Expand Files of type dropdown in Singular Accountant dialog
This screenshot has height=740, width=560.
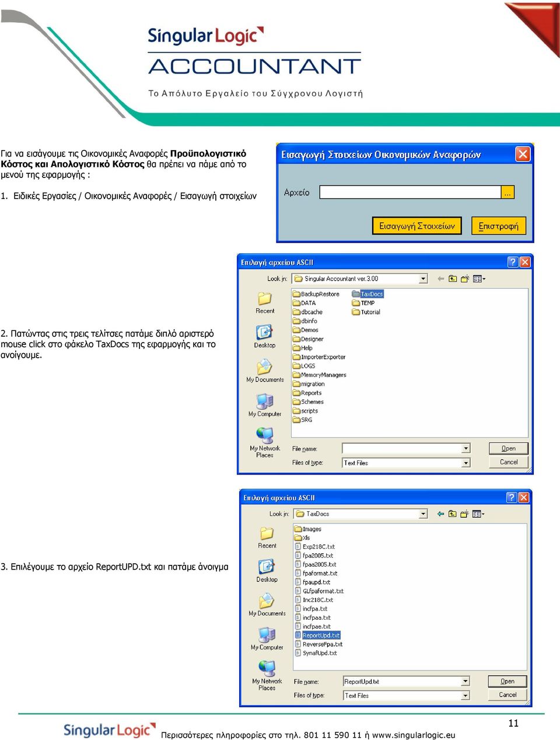[466, 463]
